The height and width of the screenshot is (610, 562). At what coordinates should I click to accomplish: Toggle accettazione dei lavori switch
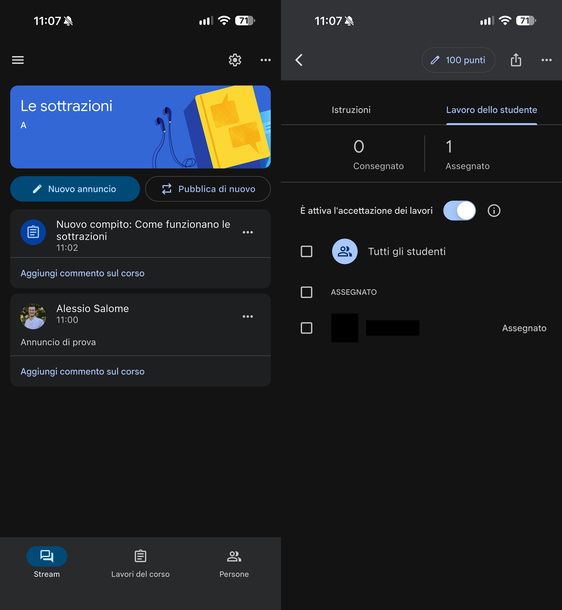459,211
